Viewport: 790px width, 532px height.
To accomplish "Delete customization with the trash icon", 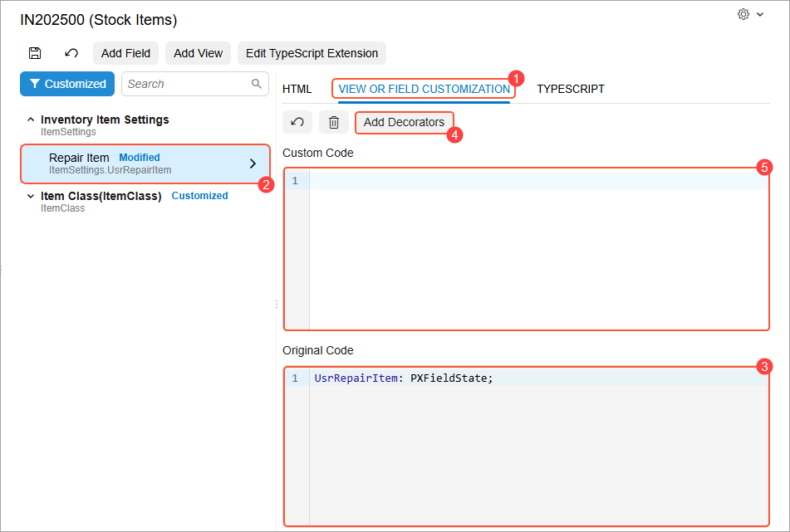I will [x=334, y=122].
